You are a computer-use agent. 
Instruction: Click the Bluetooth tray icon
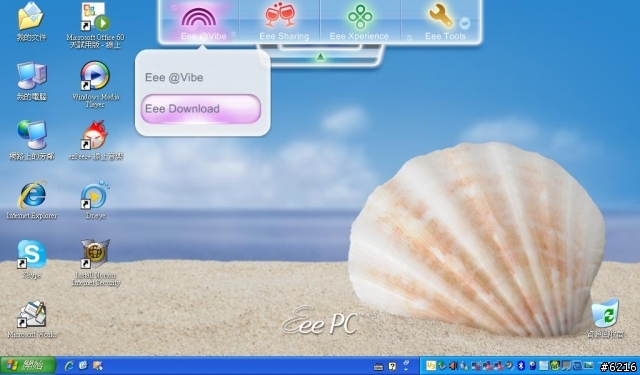pyautogui.click(x=521, y=366)
